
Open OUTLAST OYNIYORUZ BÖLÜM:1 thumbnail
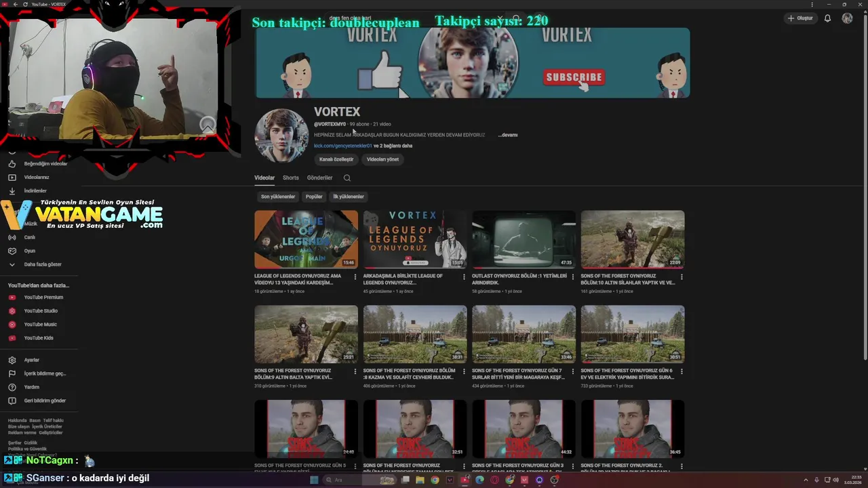tap(524, 239)
